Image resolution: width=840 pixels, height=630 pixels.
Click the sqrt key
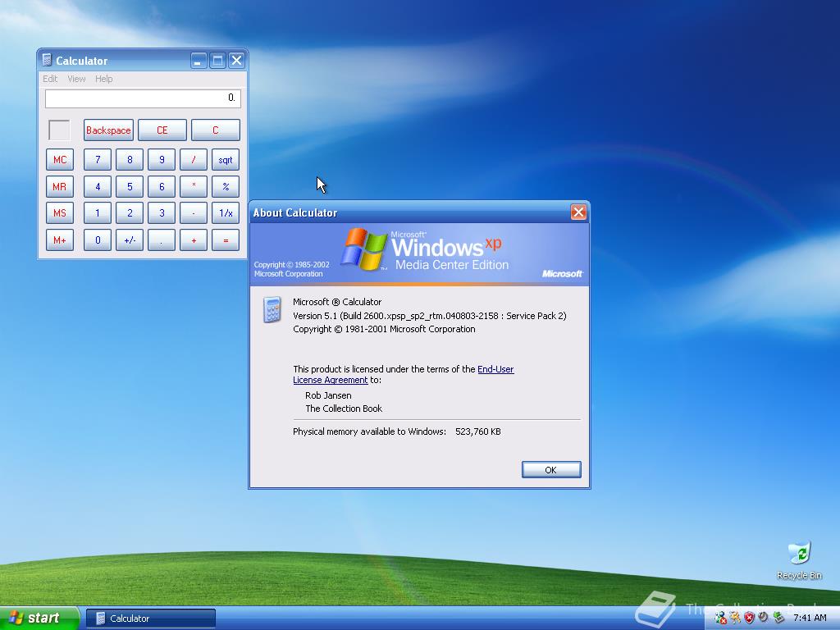226,160
